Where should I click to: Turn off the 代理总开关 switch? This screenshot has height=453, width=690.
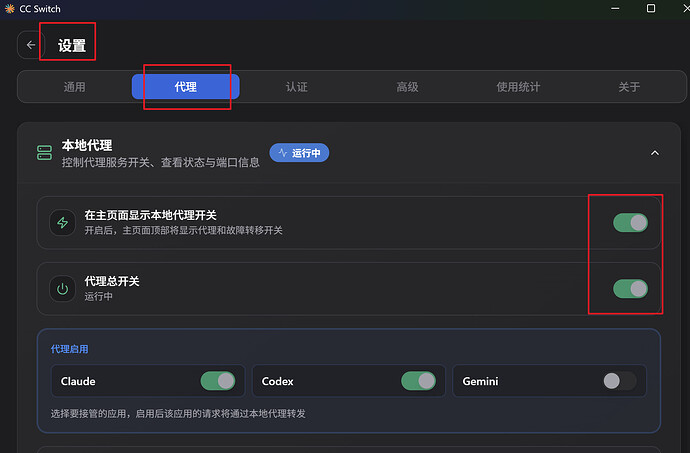coord(630,289)
